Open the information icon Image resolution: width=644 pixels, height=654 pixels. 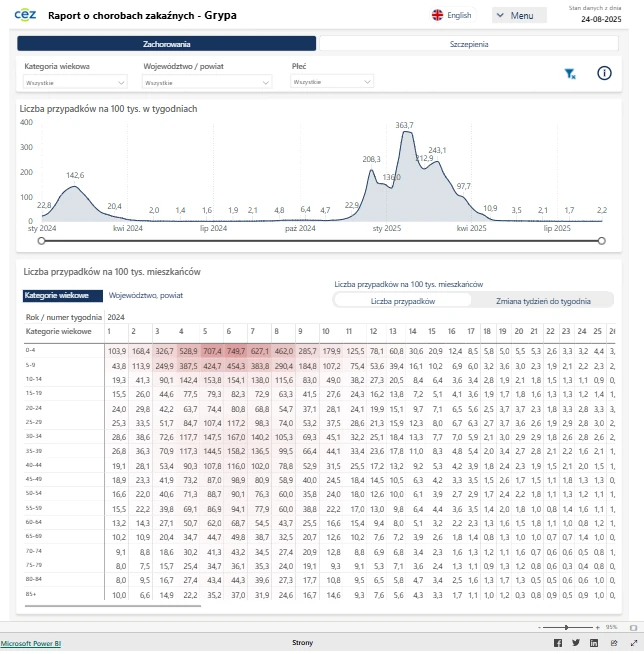(604, 73)
